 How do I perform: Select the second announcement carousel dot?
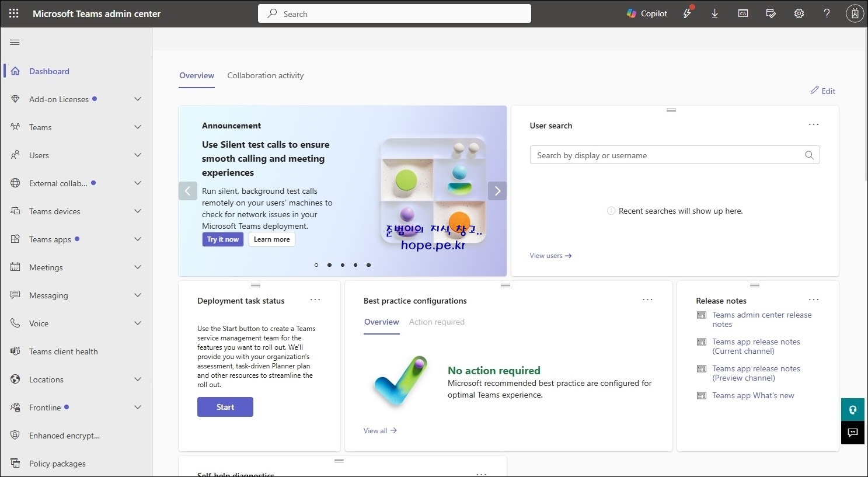pos(329,265)
